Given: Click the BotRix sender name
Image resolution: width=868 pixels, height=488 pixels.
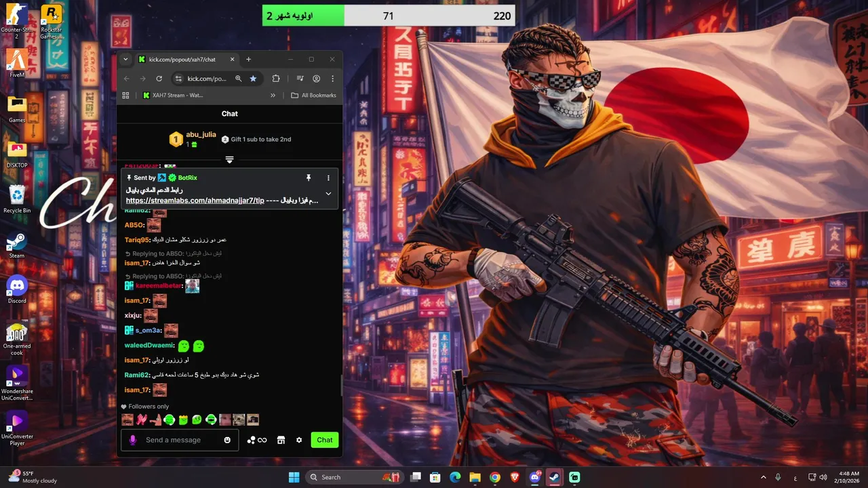Looking at the screenshot, I should coord(187,178).
